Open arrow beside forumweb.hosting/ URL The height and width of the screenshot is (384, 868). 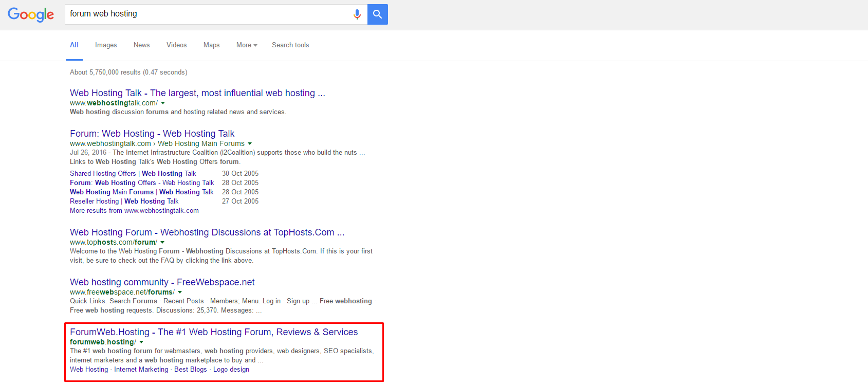(x=141, y=342)
